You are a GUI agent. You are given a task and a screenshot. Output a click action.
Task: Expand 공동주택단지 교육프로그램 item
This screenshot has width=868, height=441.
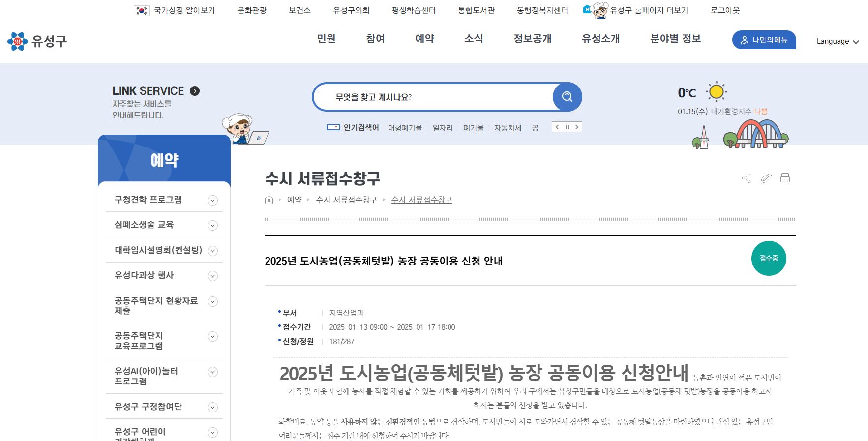[x=212, y=337]
